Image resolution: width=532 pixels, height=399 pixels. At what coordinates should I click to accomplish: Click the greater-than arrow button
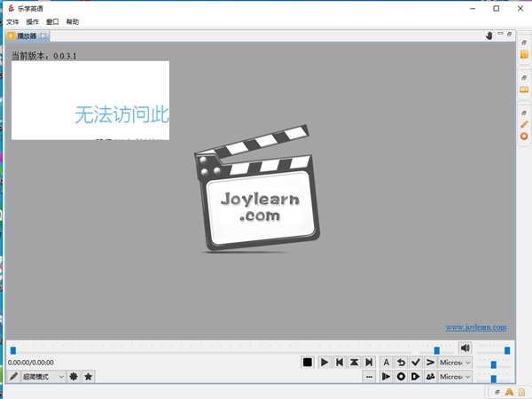click(430, 363)
